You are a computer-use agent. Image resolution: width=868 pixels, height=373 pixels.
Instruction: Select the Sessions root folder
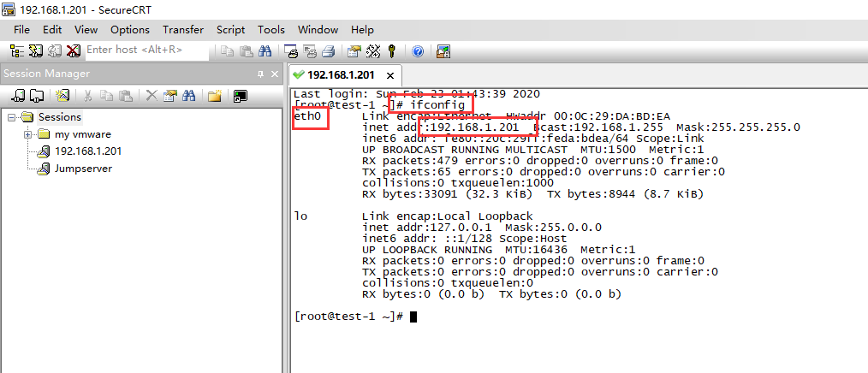point(60,117)
